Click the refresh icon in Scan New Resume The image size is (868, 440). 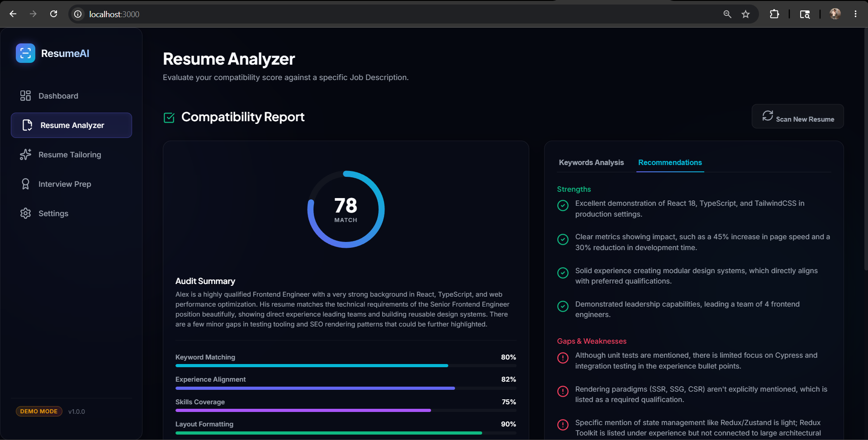[x=768, y=116]
